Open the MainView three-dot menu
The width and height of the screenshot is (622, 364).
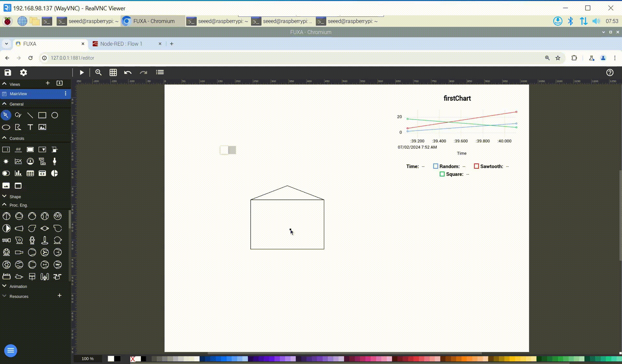pyautogui.click(x=66, y=94)
